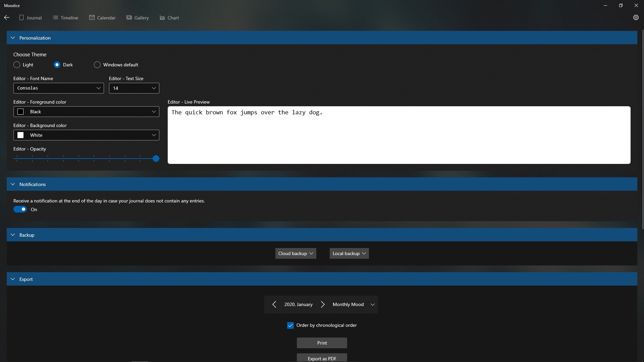Uncheck Order by chronological order
This screenshot has width=644, height=362.
tap(290, 325)
